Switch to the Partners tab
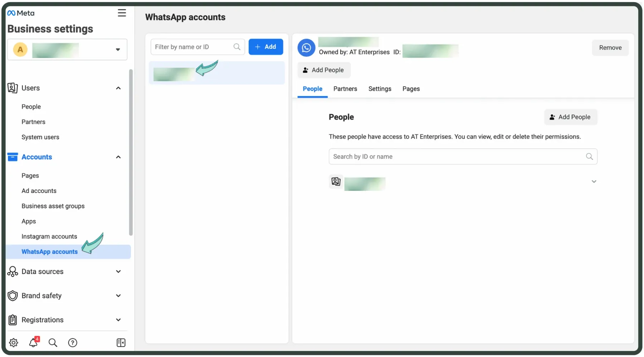The height and width of the screenshot is (357, 644). tap(345, 89)
